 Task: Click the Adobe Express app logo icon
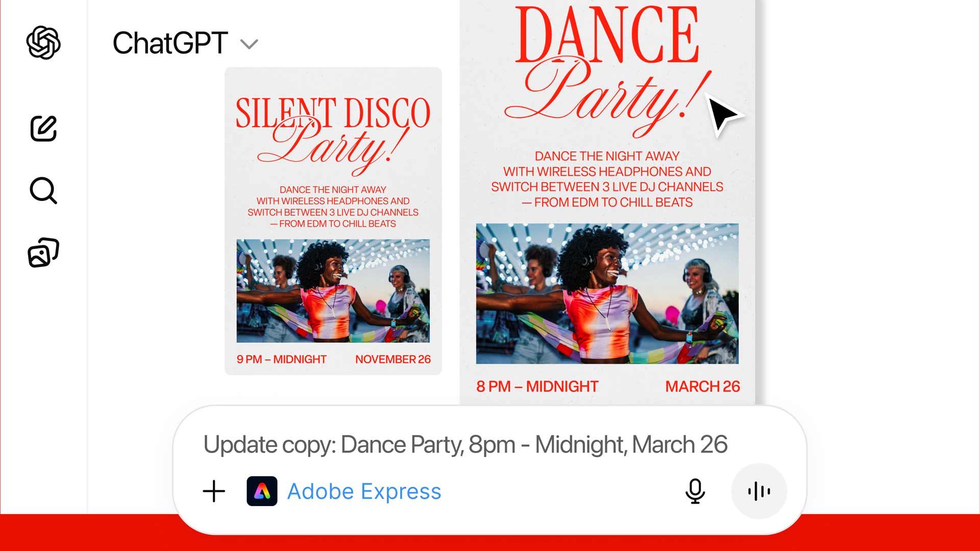click(x=262, y=491)
